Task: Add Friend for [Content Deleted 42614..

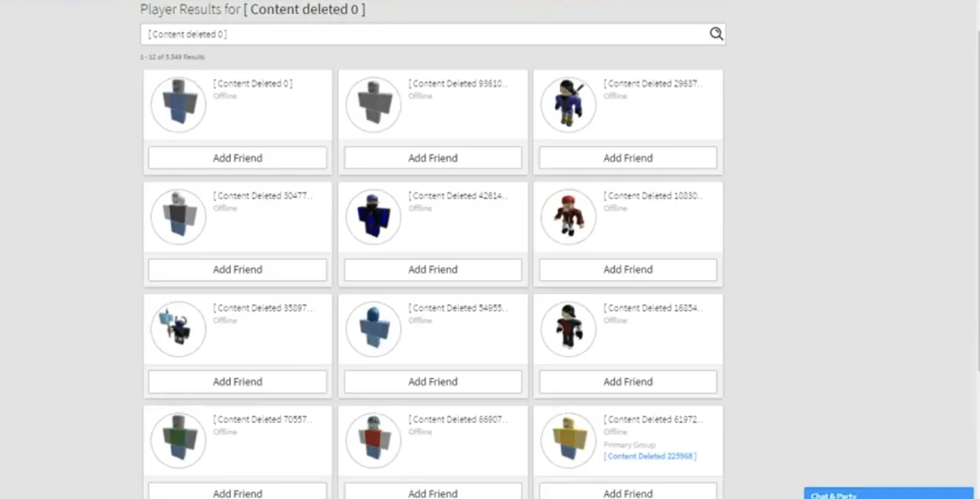Action: tap(432, 270)
